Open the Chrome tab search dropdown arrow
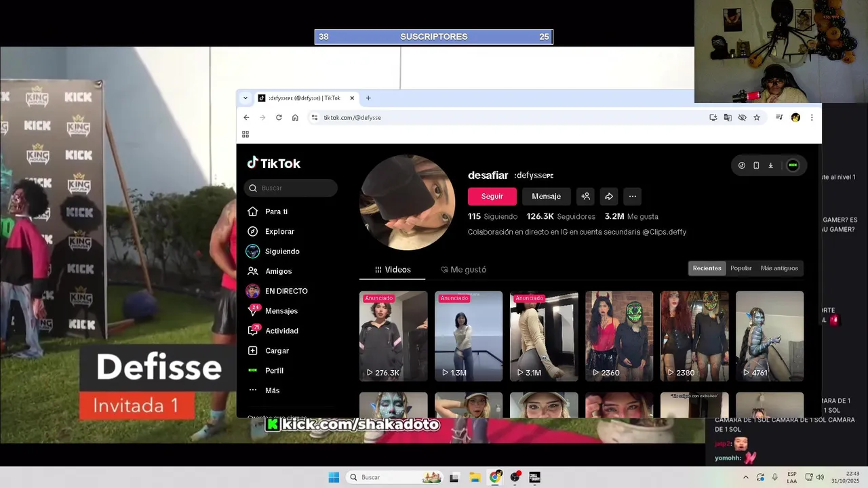 point(245,98)
